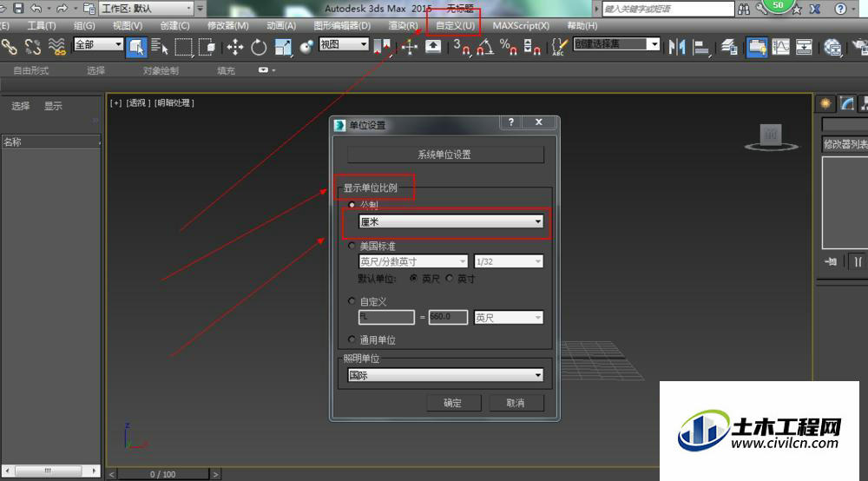Activate the Select and Rotate tool
Image resolution: width=868 pixels, height=481 pixels.
point(259,47)
